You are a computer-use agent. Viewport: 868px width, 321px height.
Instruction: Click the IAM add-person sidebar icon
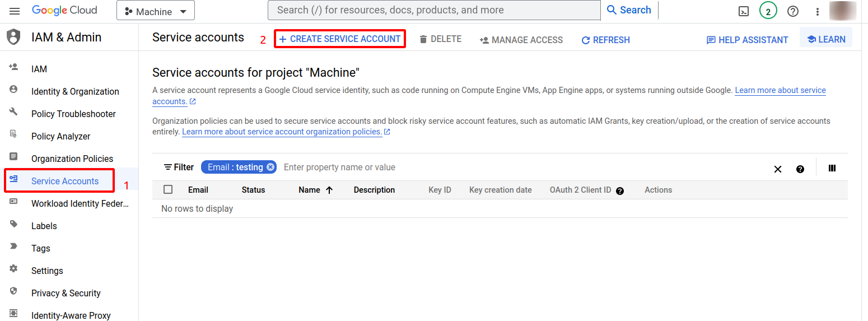pos(13,67)
